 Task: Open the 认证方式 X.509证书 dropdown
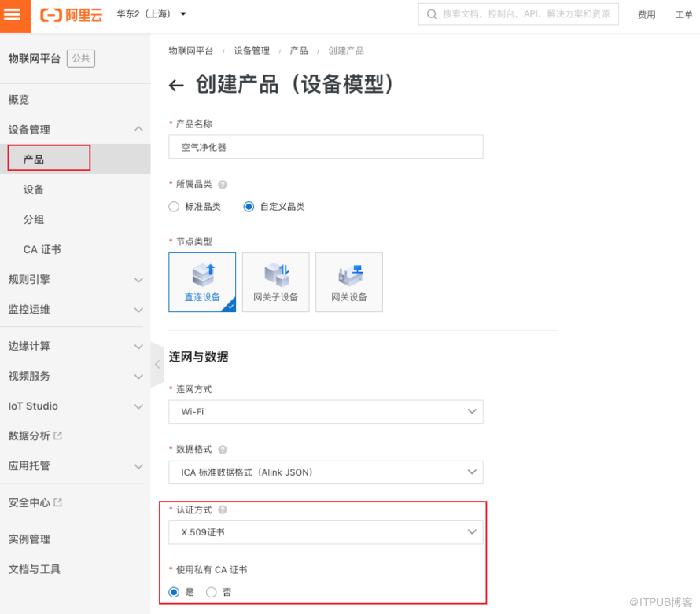326,532
